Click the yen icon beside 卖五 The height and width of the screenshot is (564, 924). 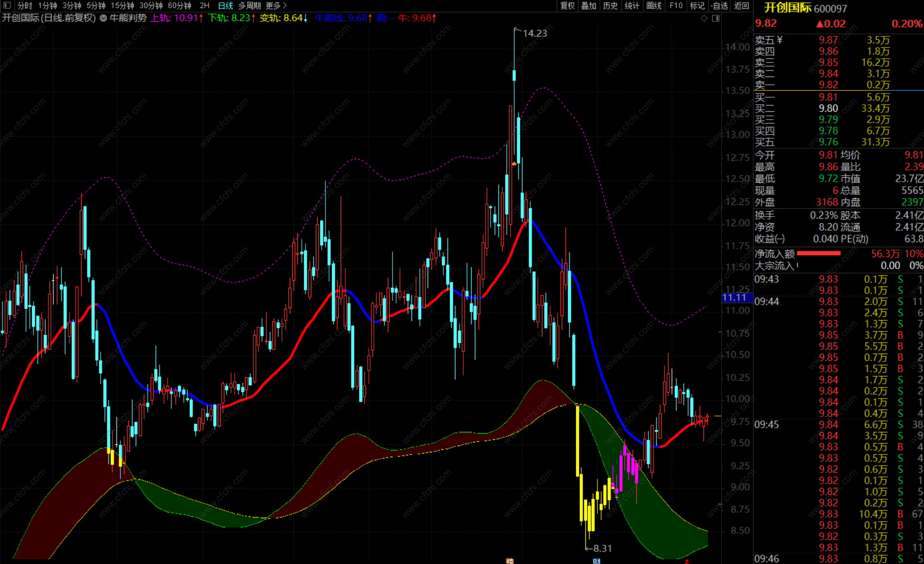click(780, 40)
